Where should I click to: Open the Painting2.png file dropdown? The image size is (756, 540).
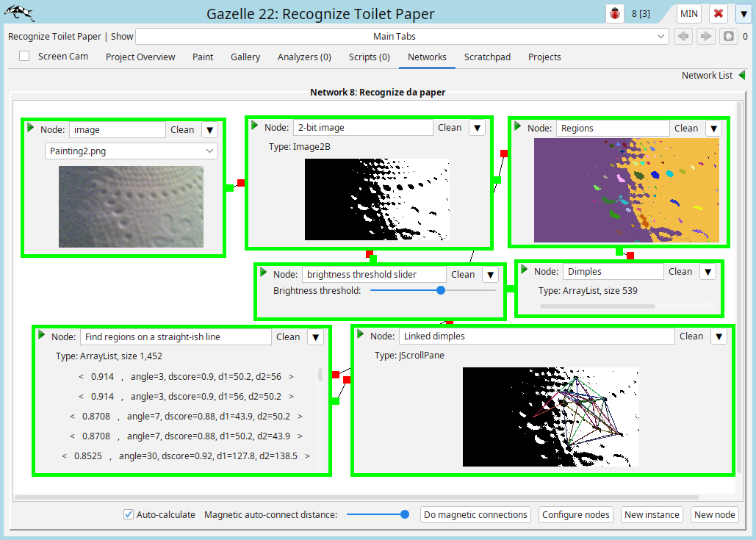(132, 151)
